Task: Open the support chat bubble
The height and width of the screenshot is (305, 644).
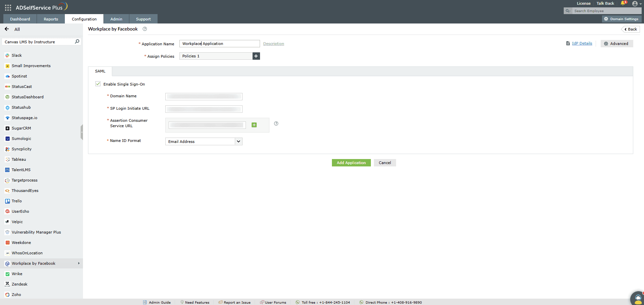Action: tap(638, 298)
